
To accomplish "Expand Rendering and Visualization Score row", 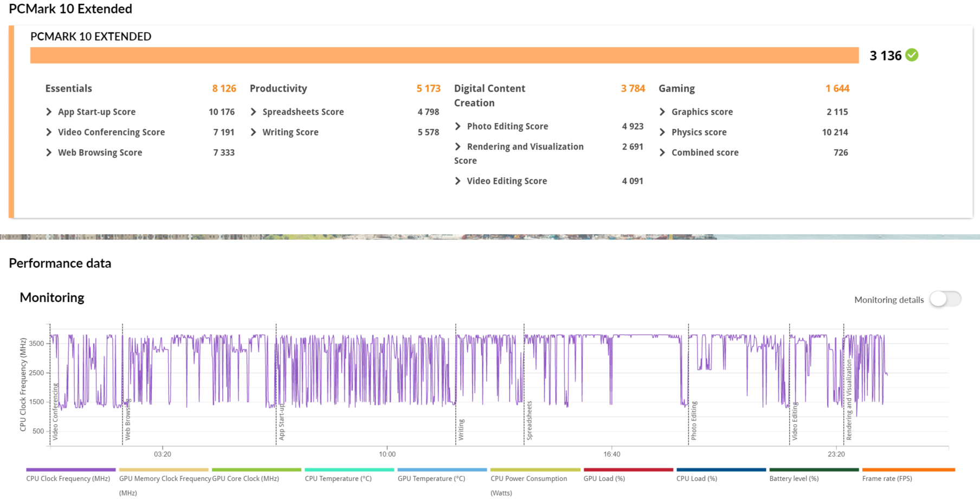I will tap(458, 146).
